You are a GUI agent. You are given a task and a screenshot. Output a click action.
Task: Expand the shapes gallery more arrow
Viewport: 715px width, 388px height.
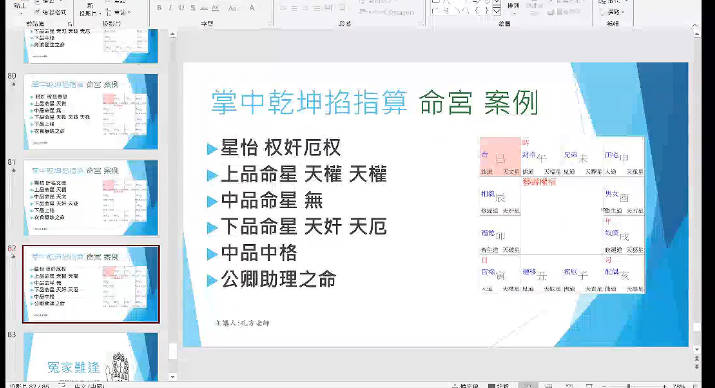tap(497, 10)
